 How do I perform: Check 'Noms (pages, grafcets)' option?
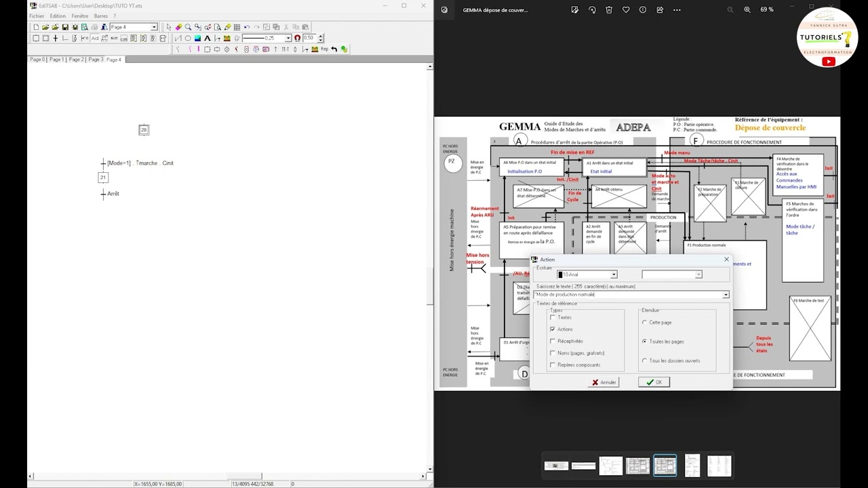553,352
